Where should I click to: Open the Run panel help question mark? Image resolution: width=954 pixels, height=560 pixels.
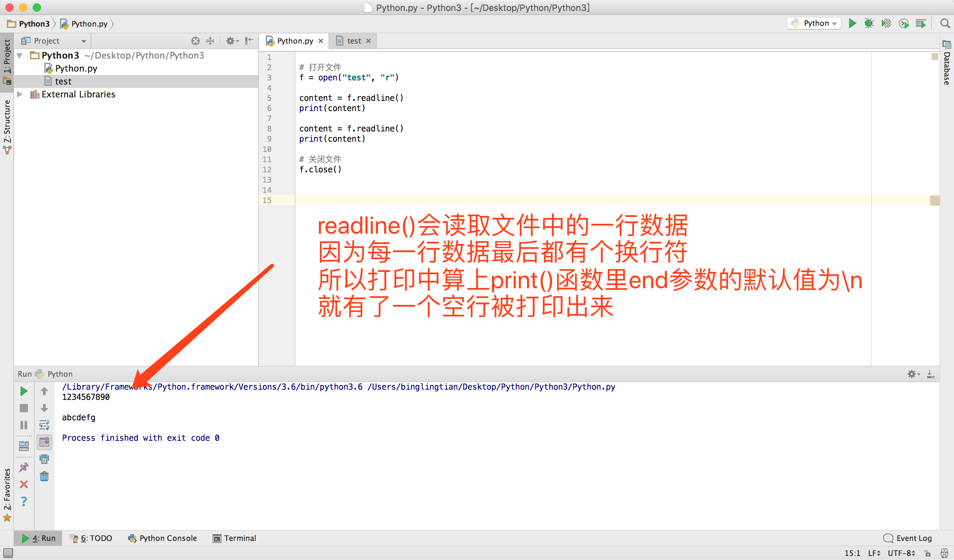[x=24, y=501]
